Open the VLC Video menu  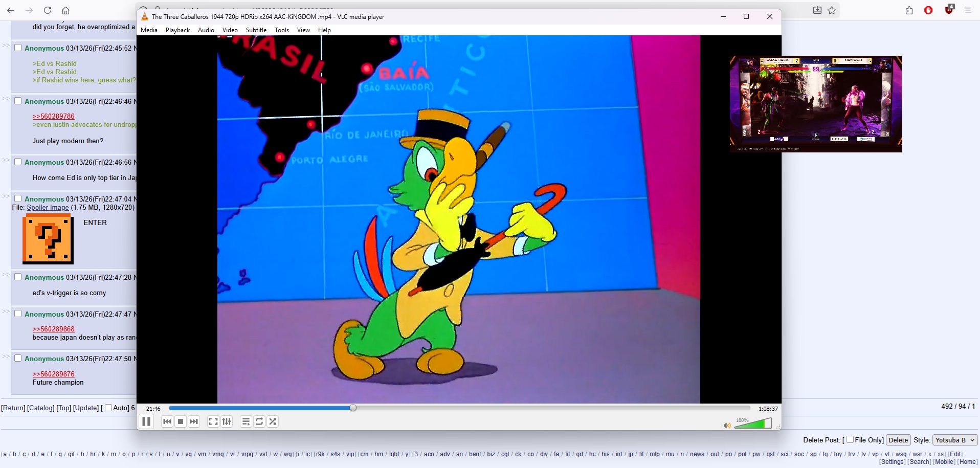(230, 30)
